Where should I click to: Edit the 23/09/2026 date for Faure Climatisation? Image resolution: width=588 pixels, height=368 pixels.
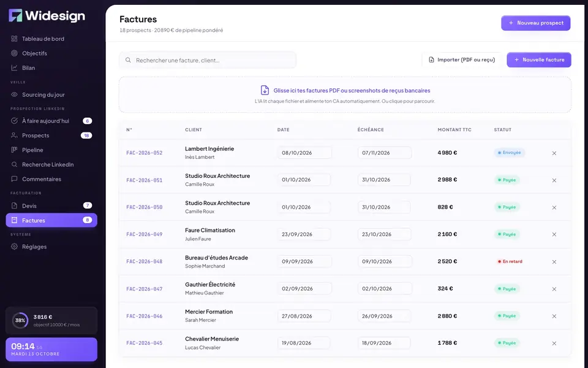304,234
